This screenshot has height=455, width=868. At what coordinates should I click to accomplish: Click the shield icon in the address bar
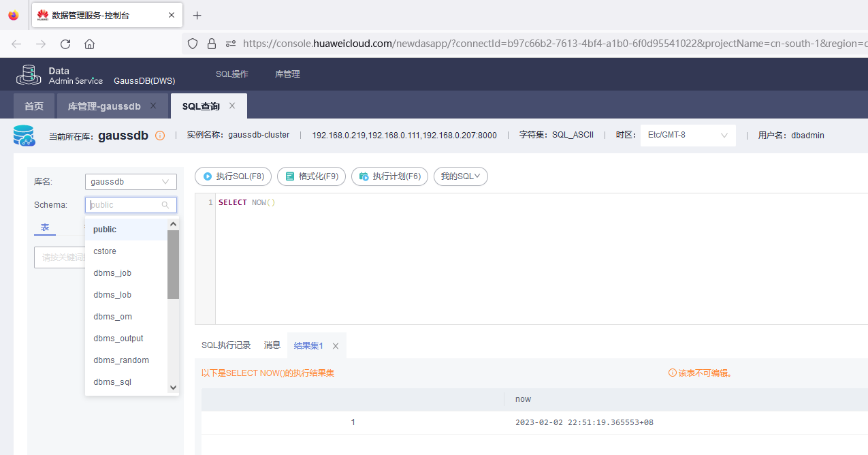tap(193, 43)
